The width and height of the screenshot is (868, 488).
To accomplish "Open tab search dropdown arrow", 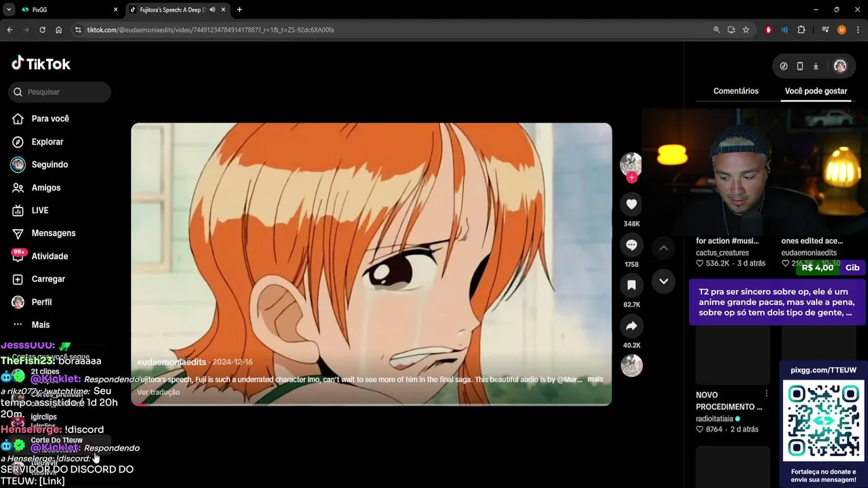I will click(9, 9).
